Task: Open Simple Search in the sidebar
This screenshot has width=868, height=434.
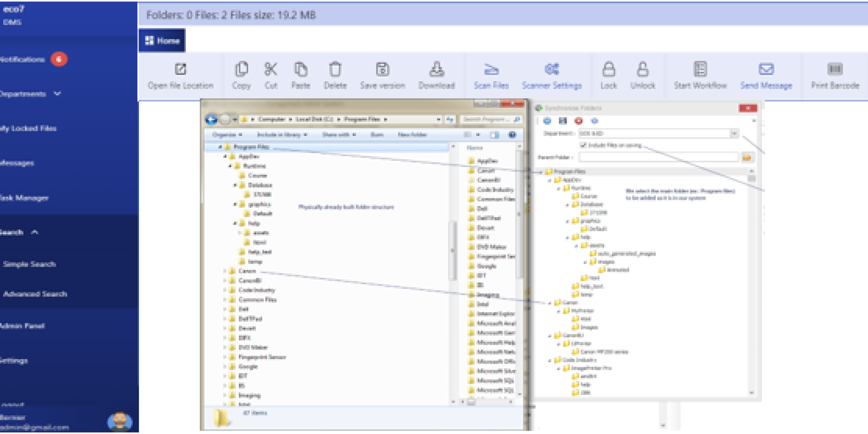Action: click(30, 264)
